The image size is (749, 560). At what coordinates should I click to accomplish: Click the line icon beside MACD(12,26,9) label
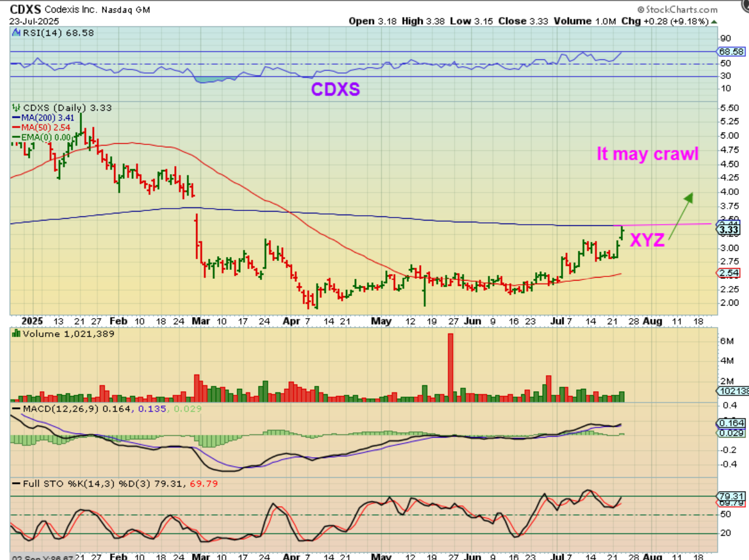pyautogui.click(x=15, y=410)
